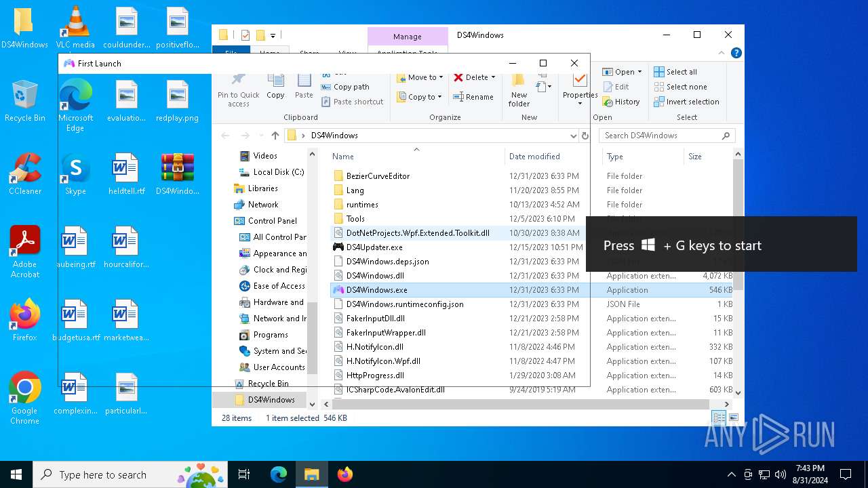Select Libraries in the navigation pane
This screenshot has width=868, height=488.
[x=262, y=188]
